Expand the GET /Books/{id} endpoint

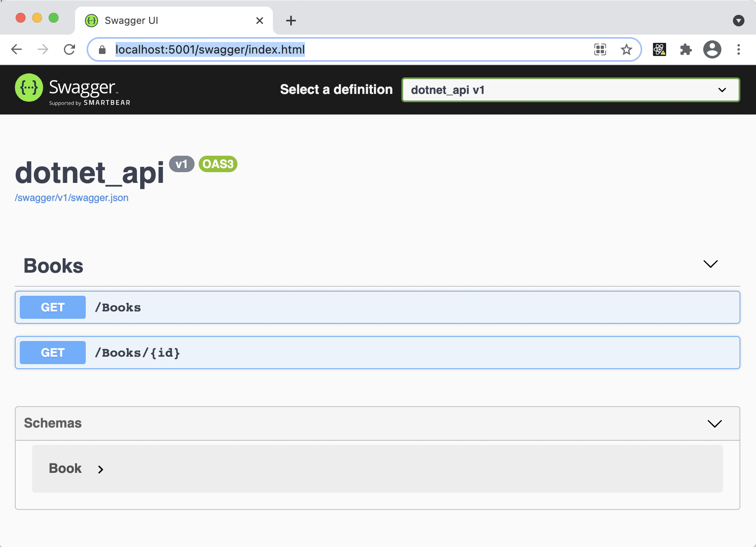pyautogui.click(x=378, y=353)
